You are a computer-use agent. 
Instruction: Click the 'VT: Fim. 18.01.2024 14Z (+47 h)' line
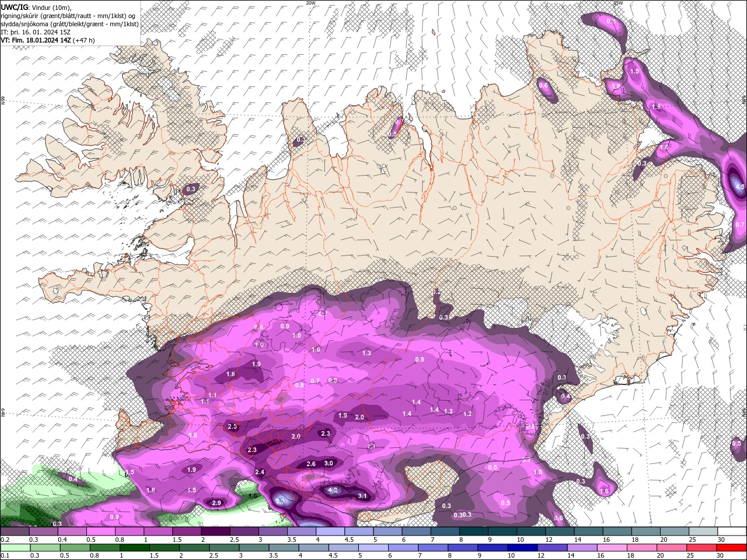48,40
